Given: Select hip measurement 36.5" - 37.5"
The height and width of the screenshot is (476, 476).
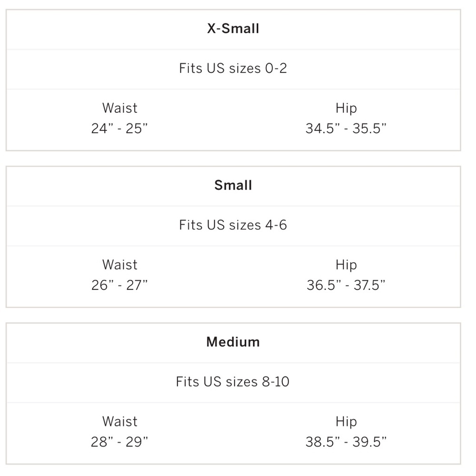Looking at the screenshot, I should point(346,285).
